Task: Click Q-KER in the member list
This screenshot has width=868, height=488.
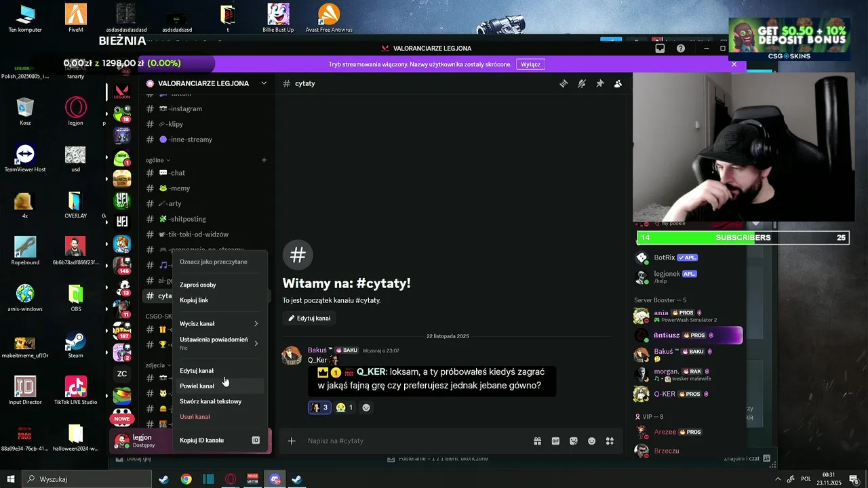Action: tap(687, 394)
